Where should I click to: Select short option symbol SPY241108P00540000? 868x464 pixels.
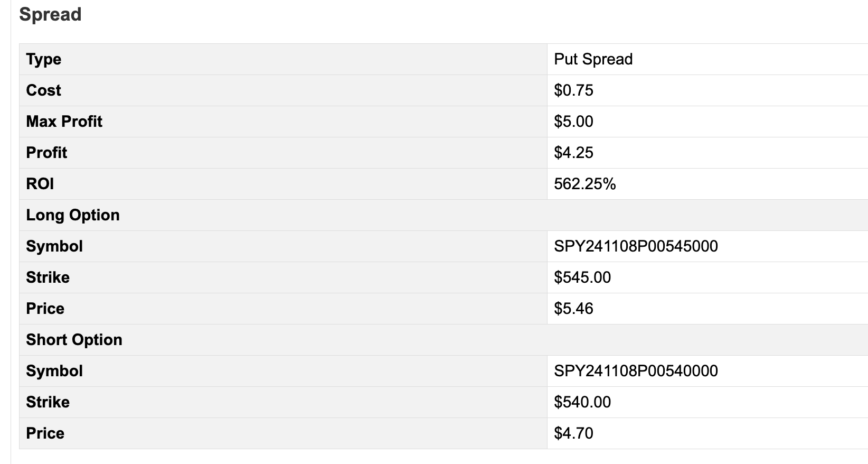pyautogui.click(x=636, y=371)
